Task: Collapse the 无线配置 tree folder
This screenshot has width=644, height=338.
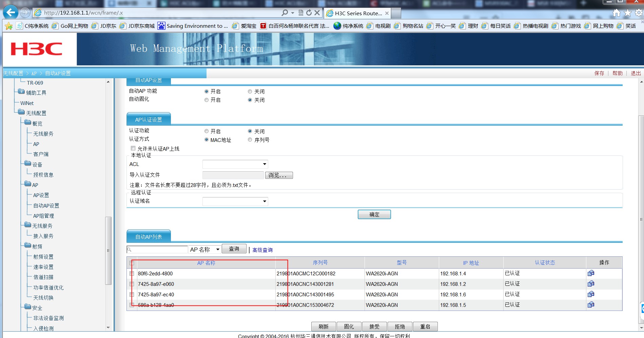Action: coord(21,112)
